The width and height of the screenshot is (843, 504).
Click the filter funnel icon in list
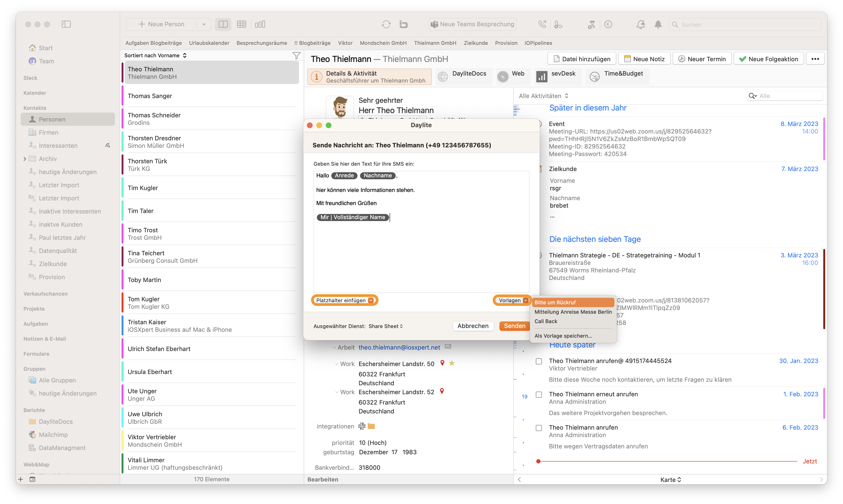pyautogui.click(x=296, y=55)
